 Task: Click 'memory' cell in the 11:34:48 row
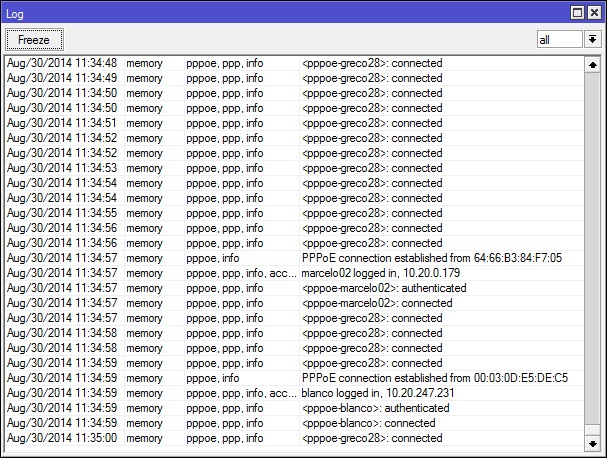[144, 63]
